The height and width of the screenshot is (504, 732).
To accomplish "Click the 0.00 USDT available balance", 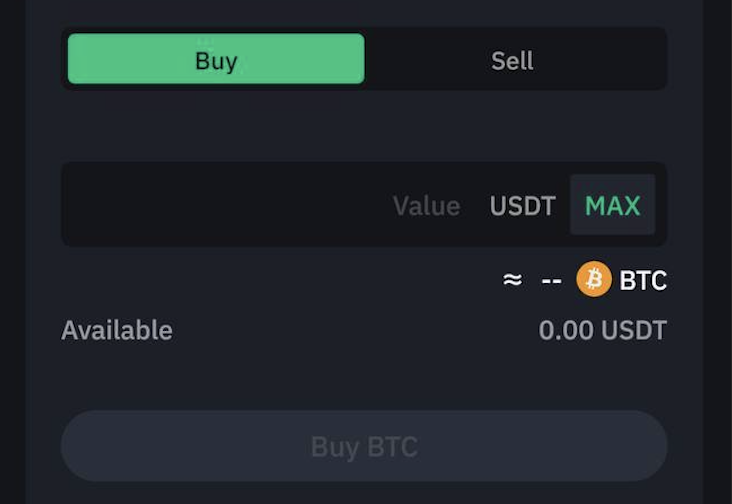I will pos(603,330).
